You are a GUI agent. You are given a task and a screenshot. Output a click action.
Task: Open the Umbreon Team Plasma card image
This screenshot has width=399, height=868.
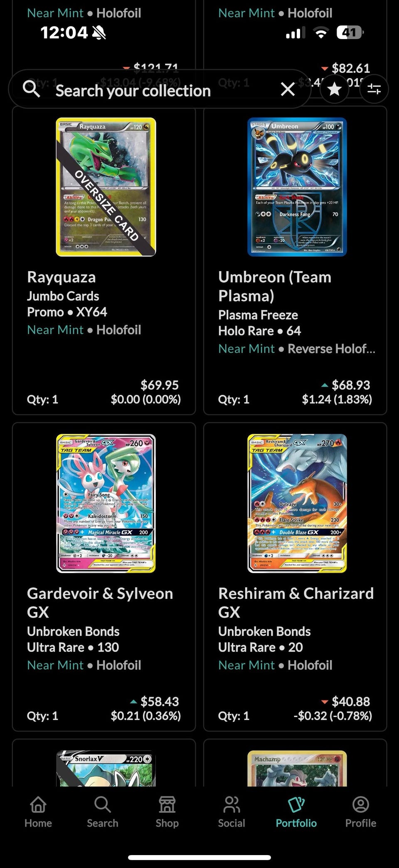coord(297,187)
